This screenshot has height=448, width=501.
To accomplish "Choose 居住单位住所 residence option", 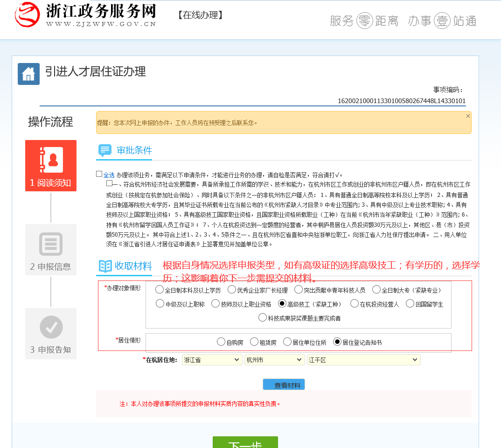I will [x=287, y=342].
